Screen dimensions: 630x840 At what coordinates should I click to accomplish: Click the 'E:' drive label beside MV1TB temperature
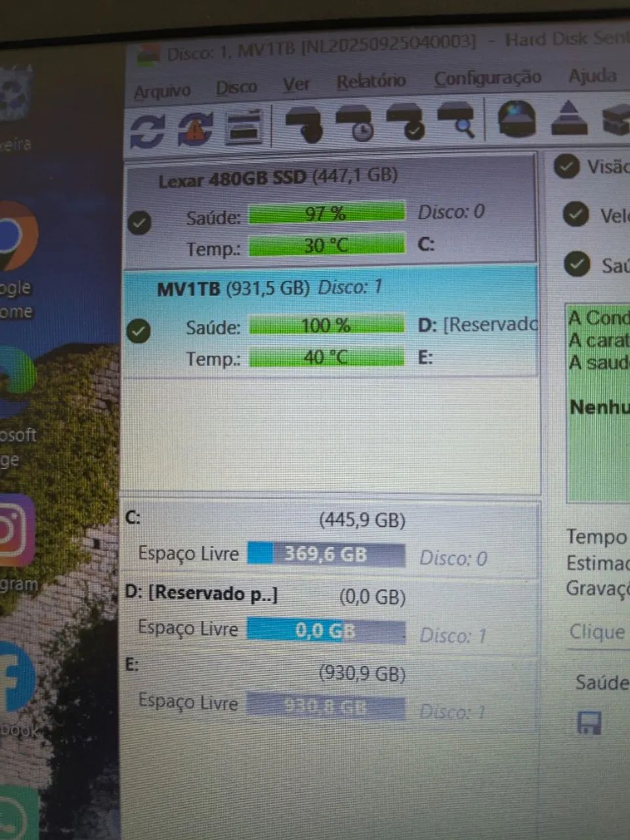pos(425,358)
